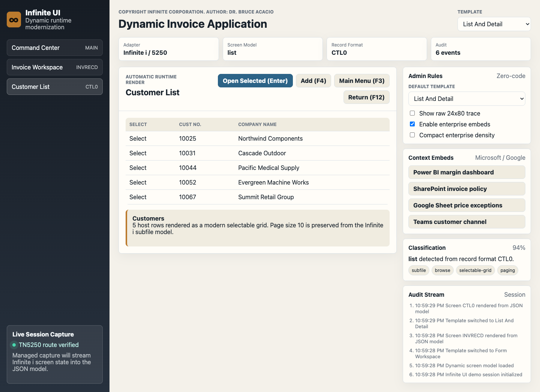The width and height of the screenshot is (540, 392).
Task: Click the Infinite UI infinity logo icon
Action: (14, 20)
